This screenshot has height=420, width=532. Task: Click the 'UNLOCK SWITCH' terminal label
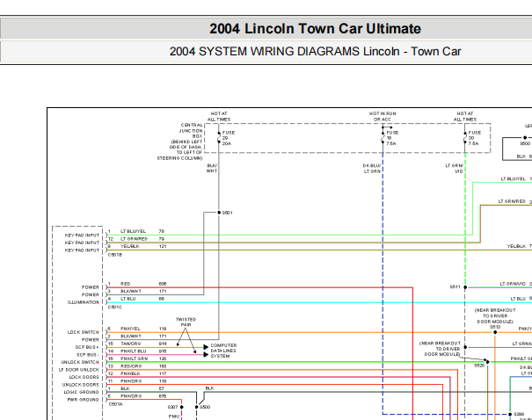pyautogui.click(x=80, y=362)
